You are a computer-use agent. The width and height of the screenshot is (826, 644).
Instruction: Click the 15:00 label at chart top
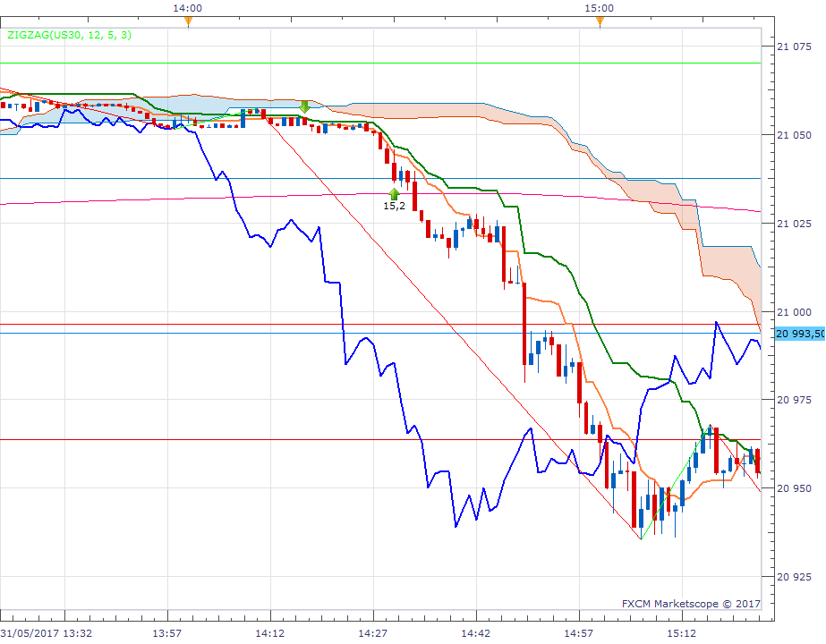tap(599, 8)
